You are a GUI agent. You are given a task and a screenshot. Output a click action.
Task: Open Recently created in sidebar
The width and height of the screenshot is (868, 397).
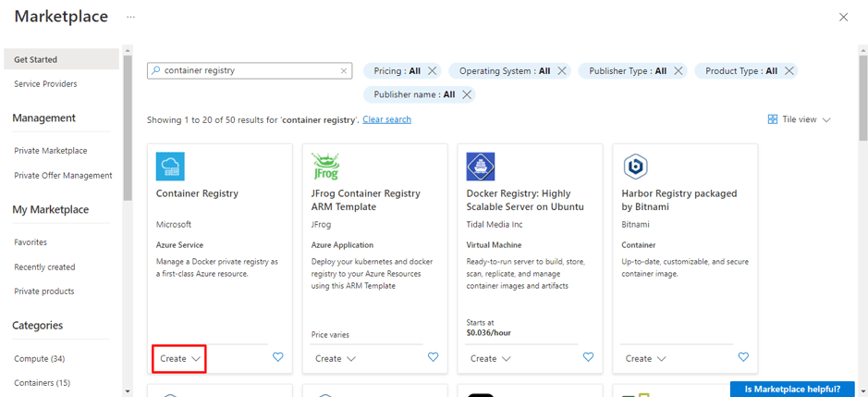[x=44, y=267]
